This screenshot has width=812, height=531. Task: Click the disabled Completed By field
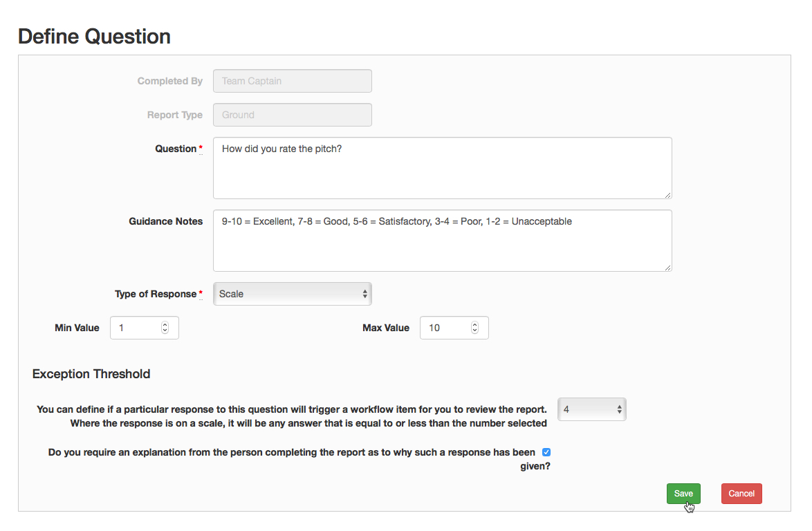pos(292,81)
